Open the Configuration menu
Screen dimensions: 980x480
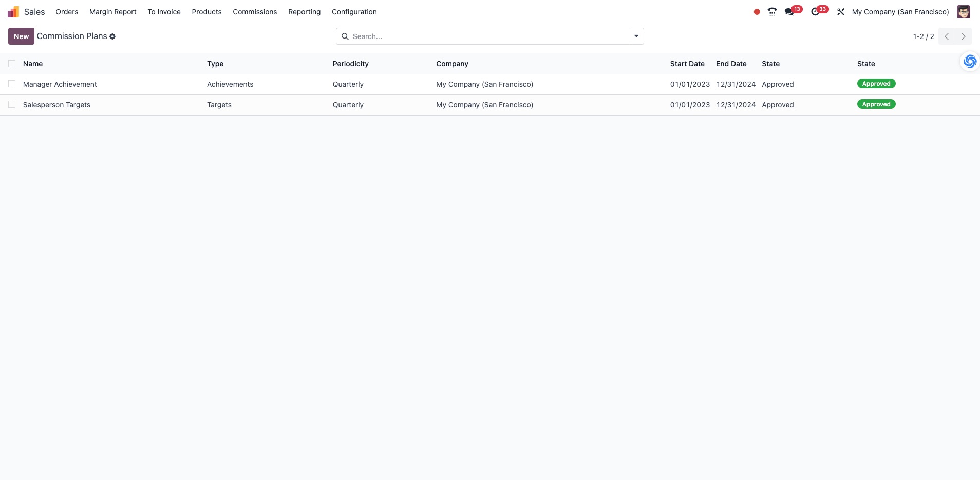(354, 12)
